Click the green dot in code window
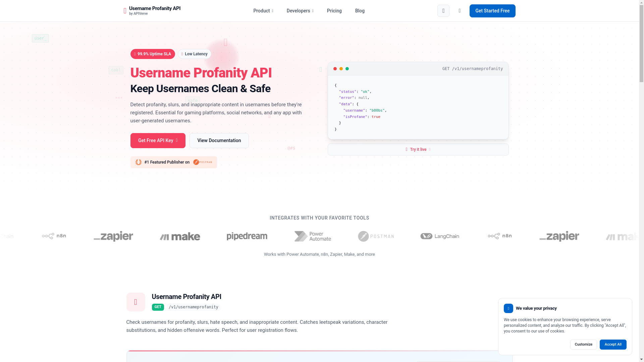The width and height of the screenshot is (644, 362). click(347, 69)
